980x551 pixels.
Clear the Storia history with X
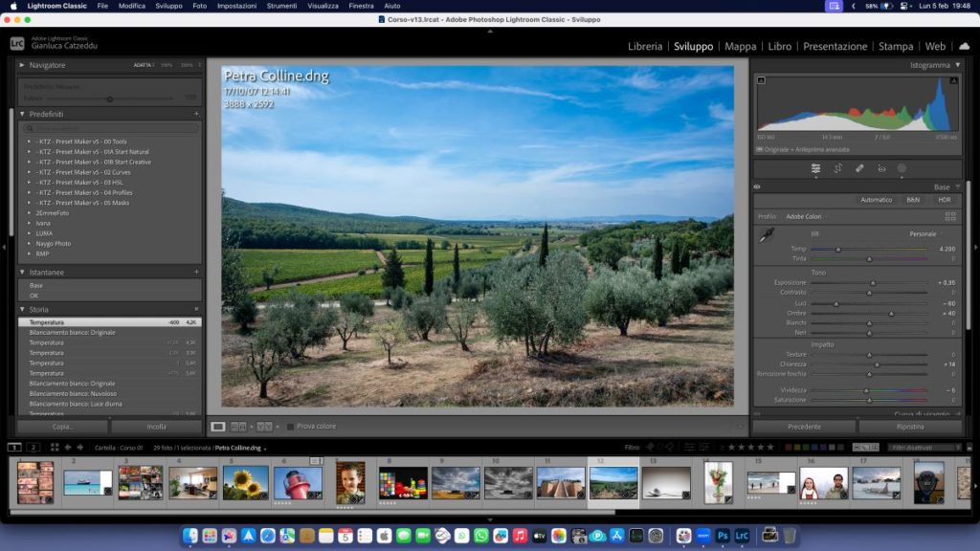[x=196, y=309]
